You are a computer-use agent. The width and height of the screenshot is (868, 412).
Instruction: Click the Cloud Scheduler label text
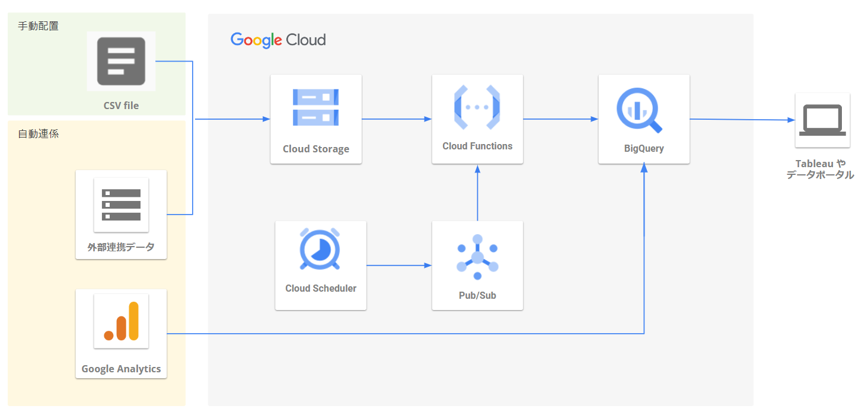320,288
